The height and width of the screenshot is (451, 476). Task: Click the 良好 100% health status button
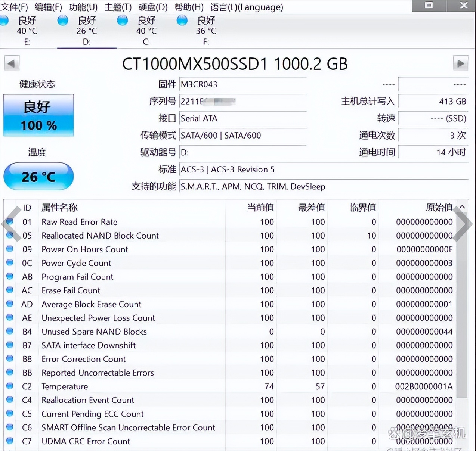(38, 115)
